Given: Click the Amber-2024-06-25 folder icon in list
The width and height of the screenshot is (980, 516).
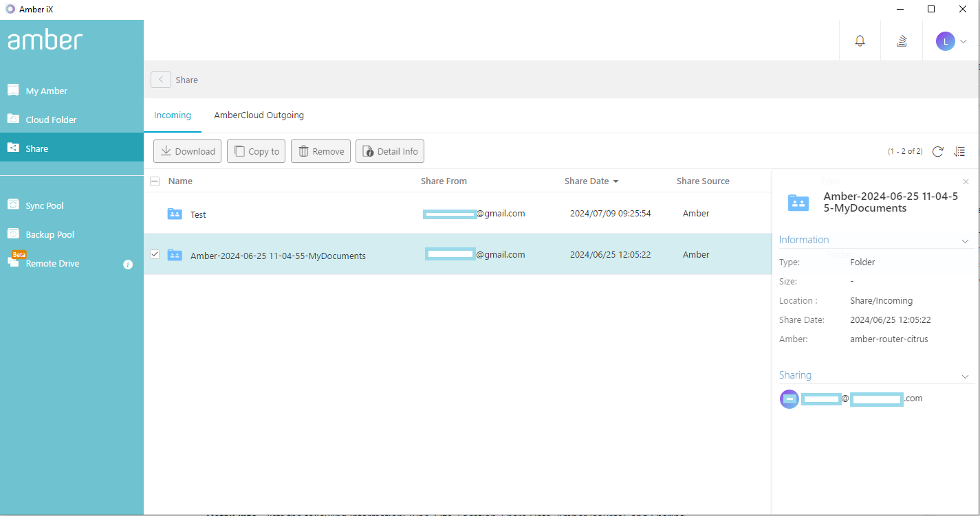Looking at the screenshot, I should click(175, 255).
